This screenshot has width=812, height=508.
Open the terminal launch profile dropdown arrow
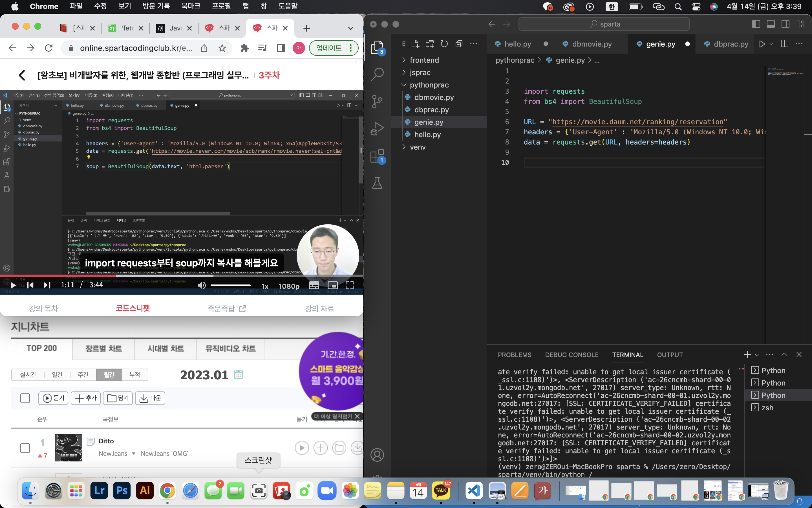pos(757,354)
